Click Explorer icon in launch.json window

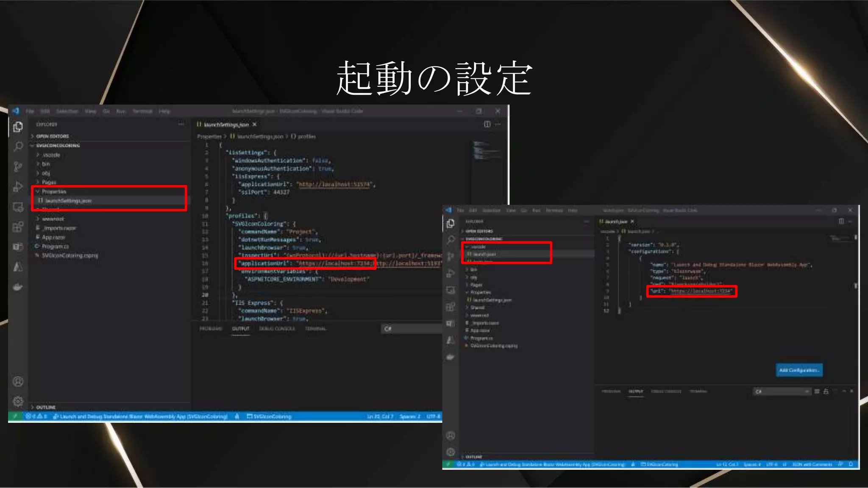[451, 223]
